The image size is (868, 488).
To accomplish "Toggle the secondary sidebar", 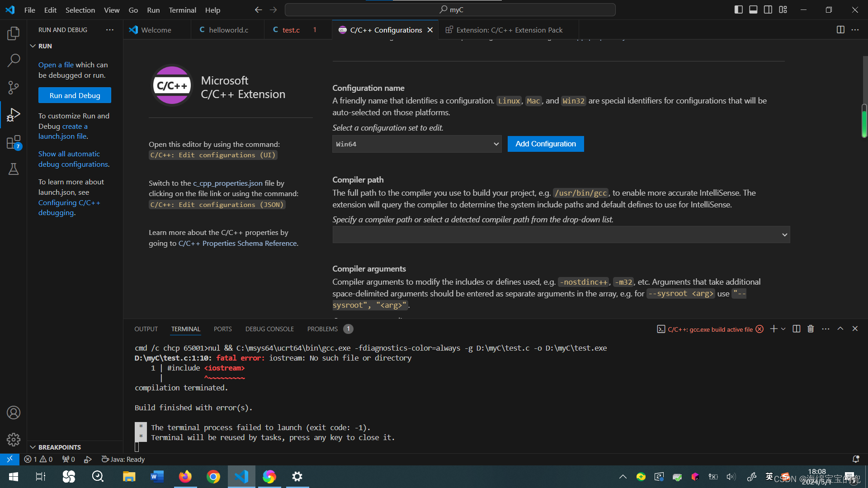I will (768, 9).
